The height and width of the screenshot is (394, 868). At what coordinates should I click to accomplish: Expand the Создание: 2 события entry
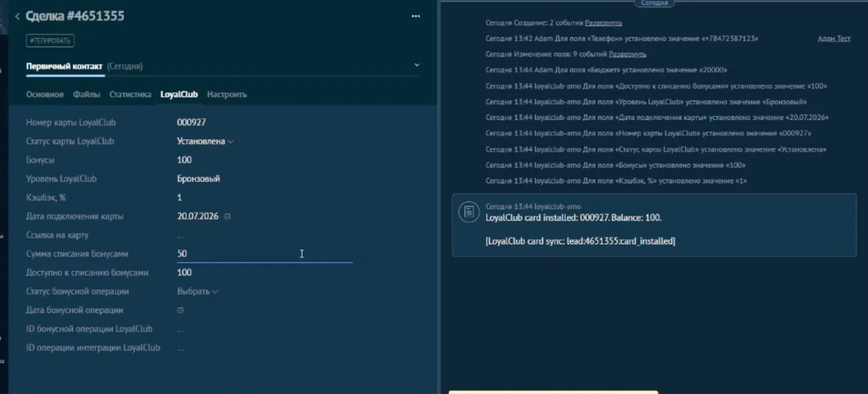coord(603,23)
